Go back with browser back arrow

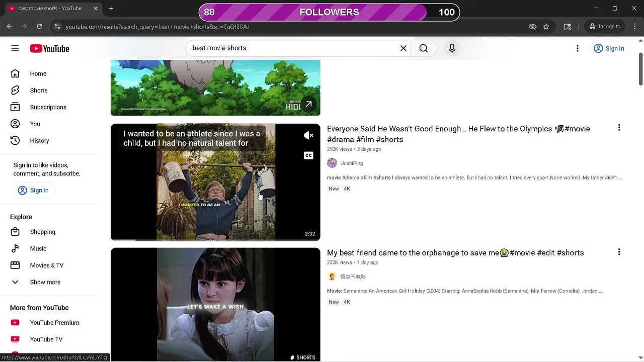pyautogui.click(x=9, y=26)
